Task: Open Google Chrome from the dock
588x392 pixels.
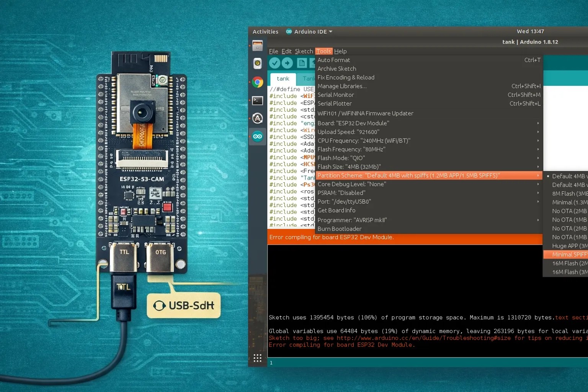Action: tap(258, 82)
